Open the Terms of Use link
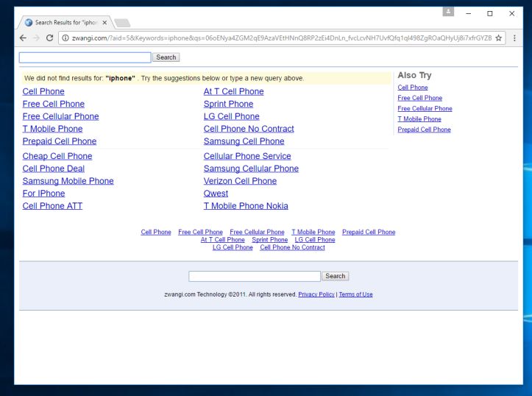 pos(356,294)
